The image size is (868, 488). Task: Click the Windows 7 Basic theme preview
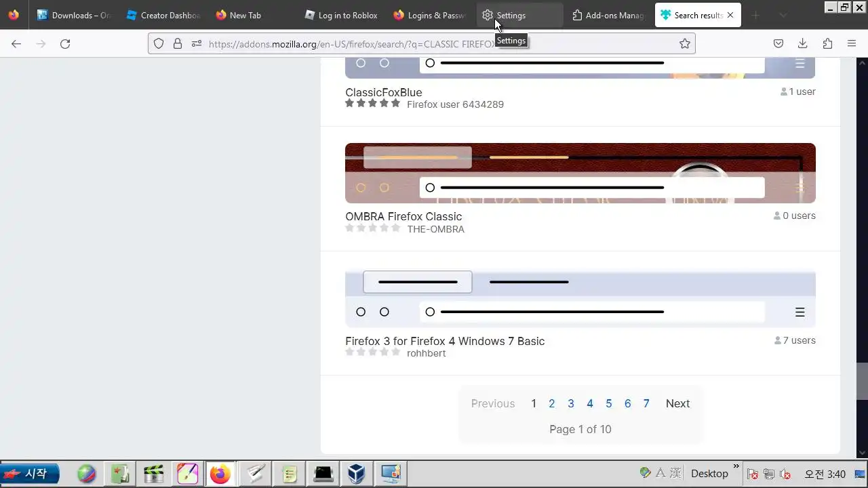pyautogui.click(x=580, y=299)
